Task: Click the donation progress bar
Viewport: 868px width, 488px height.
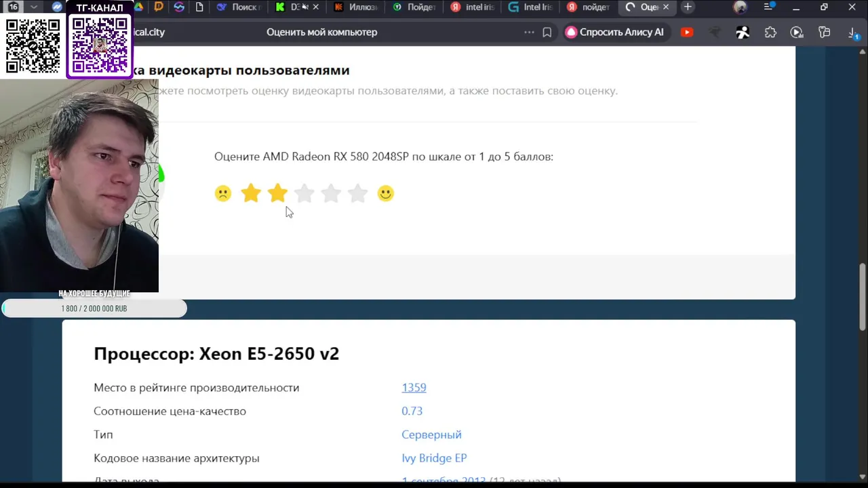Action: tap(94, 308)
